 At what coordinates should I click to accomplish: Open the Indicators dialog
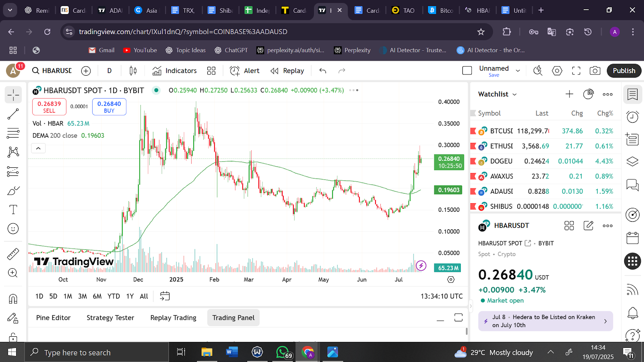coord(175,71)
